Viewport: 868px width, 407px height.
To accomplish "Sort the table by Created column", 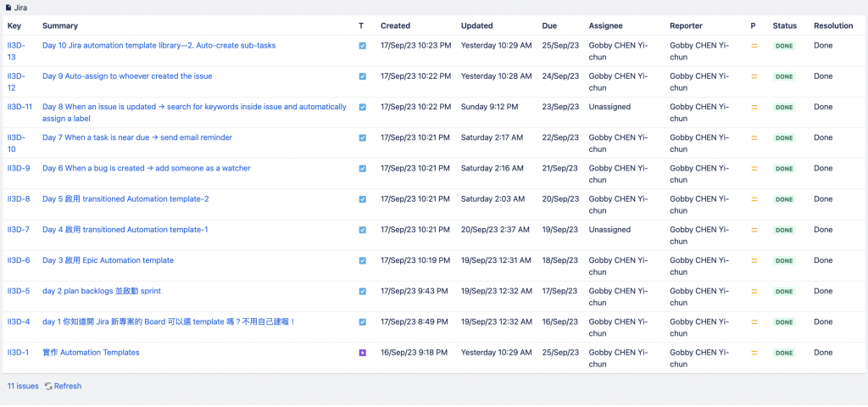I will [x=395, y=26].
